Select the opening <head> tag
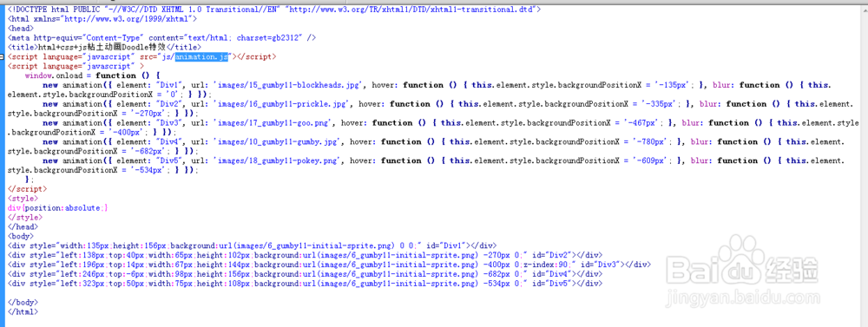This screenshot has height=327, width=868. tap(21, 29)
